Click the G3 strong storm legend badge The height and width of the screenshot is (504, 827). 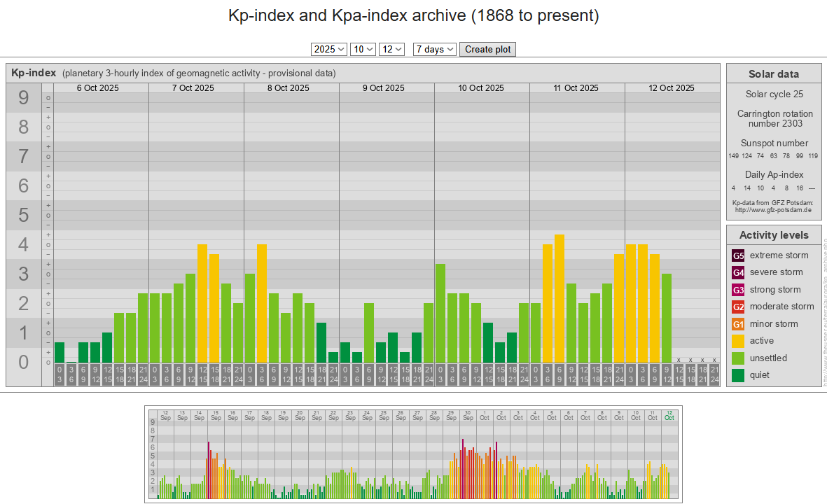pos(738,290)
